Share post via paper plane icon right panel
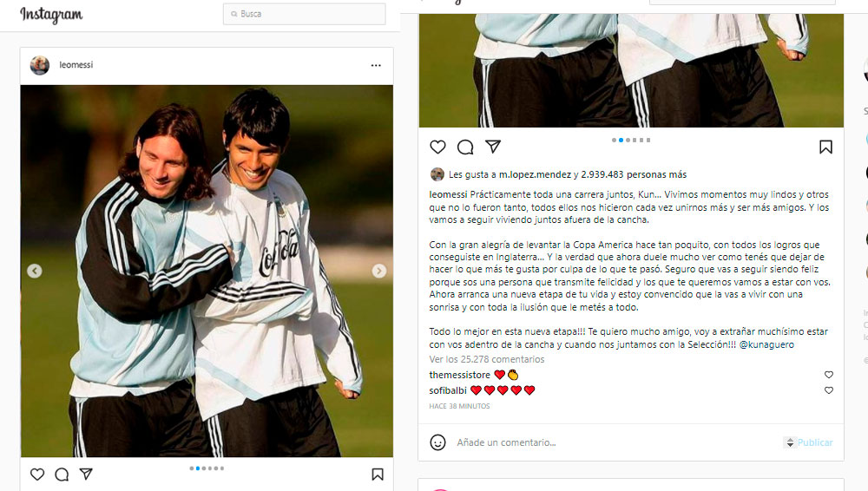This screenshot has width=868, height=491. point(493,146)
